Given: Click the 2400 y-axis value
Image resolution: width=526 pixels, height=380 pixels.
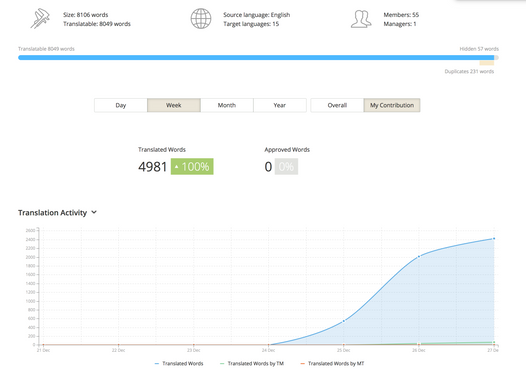Looking at the screenshot, I should 31,239.
